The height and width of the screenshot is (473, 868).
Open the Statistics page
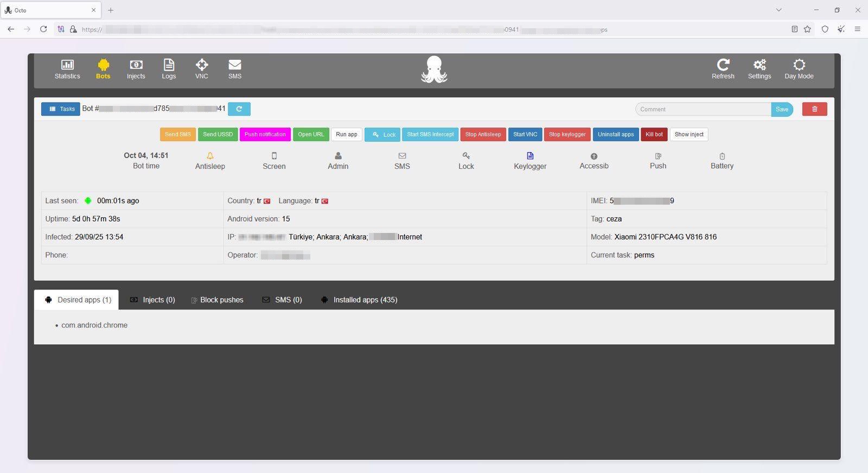(x=67, y=69)
